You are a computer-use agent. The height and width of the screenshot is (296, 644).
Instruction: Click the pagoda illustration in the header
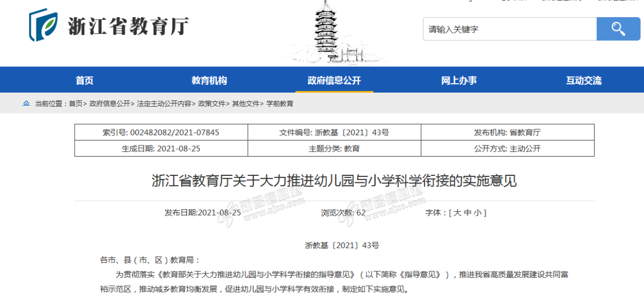coord(328,29)
